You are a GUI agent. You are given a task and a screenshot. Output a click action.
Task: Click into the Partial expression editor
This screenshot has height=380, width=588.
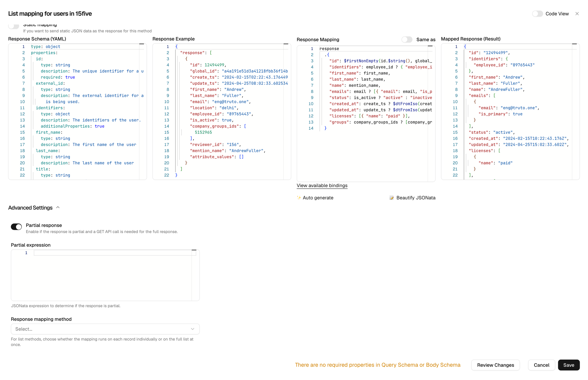coord(105,275)
